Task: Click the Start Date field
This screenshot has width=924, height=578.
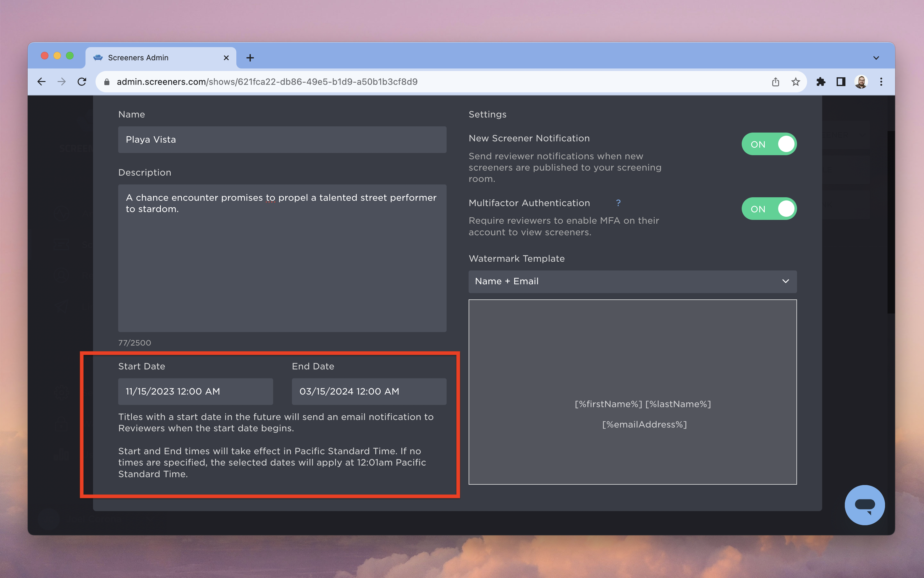Action: coord(195,391)
